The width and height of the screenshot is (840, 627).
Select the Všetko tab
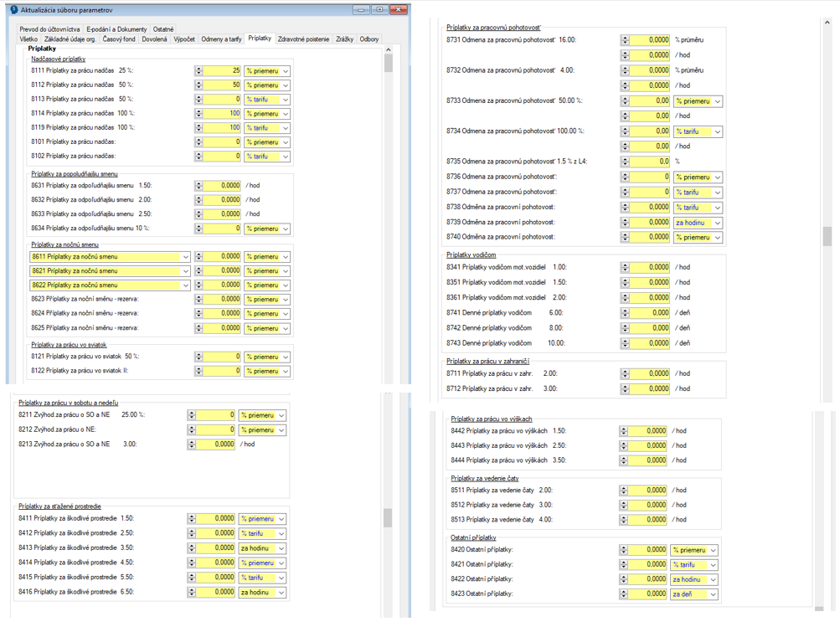[x=28, y=39]
